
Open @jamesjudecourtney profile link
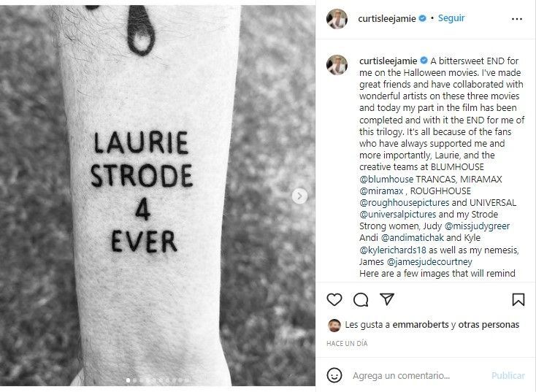click(429, 262)
